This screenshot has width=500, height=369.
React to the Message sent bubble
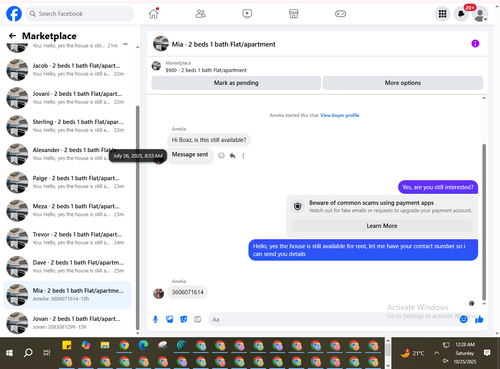point(221,156)
